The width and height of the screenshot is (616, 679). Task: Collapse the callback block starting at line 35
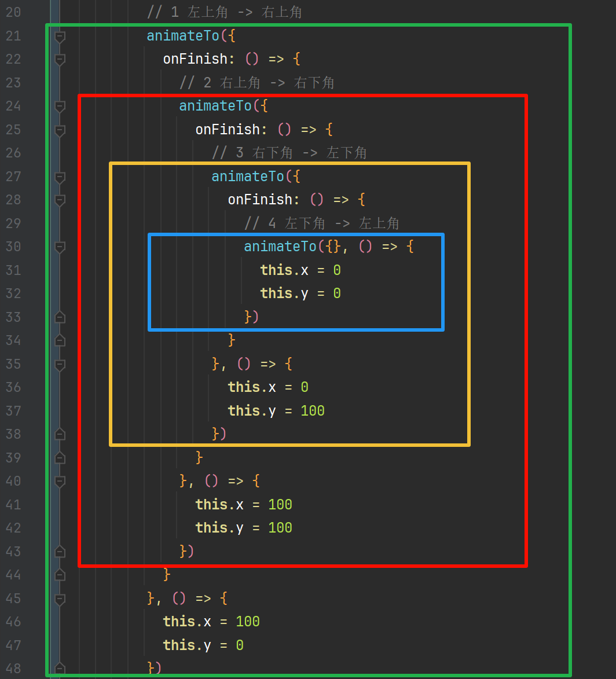click(x=60, y=364)
